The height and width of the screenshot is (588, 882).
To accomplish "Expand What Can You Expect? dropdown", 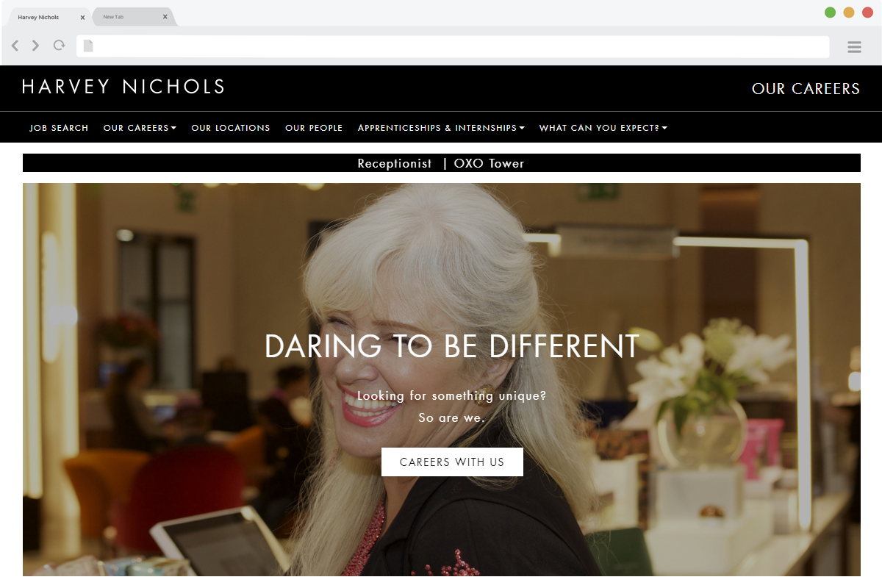I will [x=603, y=128].
